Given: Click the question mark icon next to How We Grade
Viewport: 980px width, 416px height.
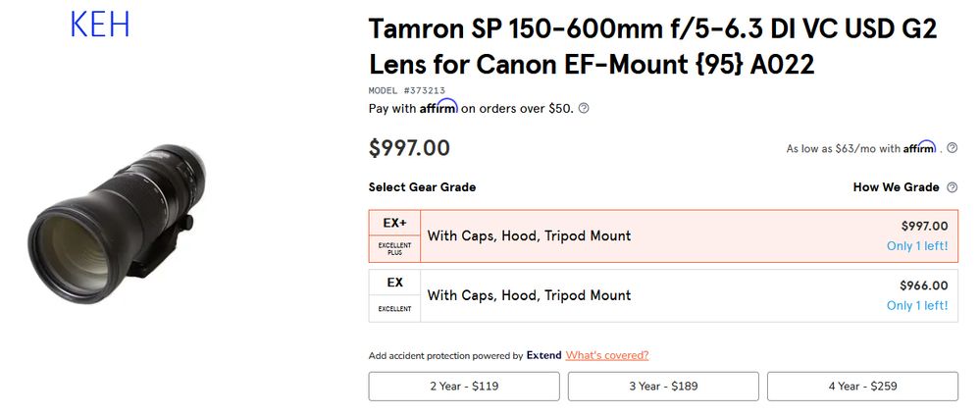Looking at the screenshot, I should pos(951,187).
